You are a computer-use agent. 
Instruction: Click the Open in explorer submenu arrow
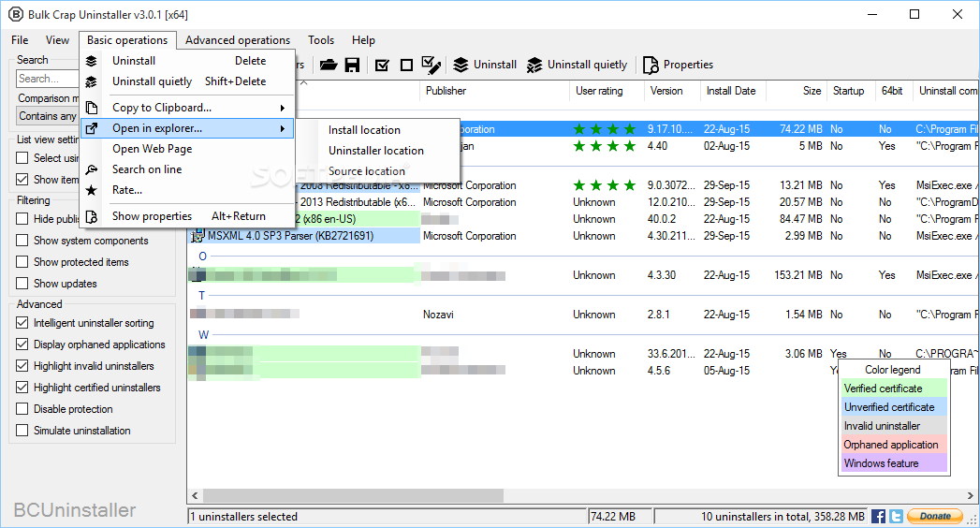(283, 128)
